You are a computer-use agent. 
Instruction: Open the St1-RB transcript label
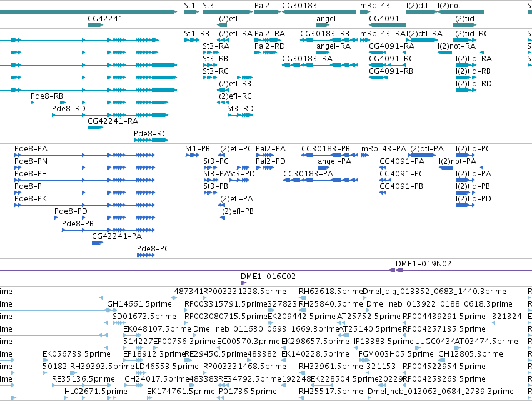pyautogui.click(x=197, y=34)
